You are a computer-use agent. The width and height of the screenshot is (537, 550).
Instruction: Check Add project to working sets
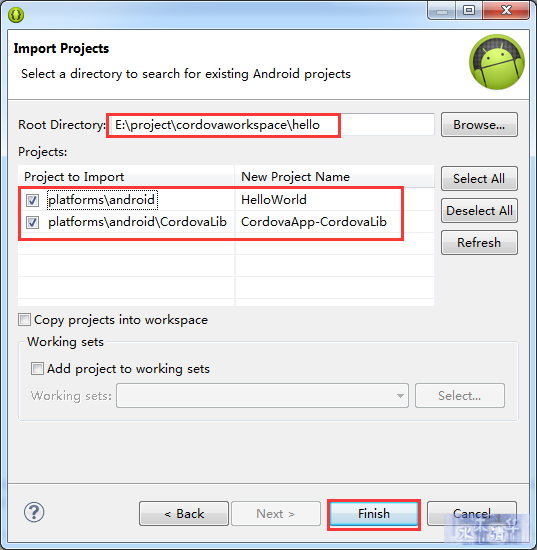(x=37, y=369)
